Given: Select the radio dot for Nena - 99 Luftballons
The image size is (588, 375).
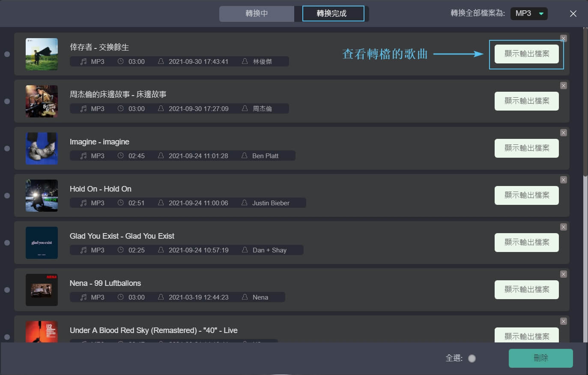Looking at the screenshot, I should [7, 290].
